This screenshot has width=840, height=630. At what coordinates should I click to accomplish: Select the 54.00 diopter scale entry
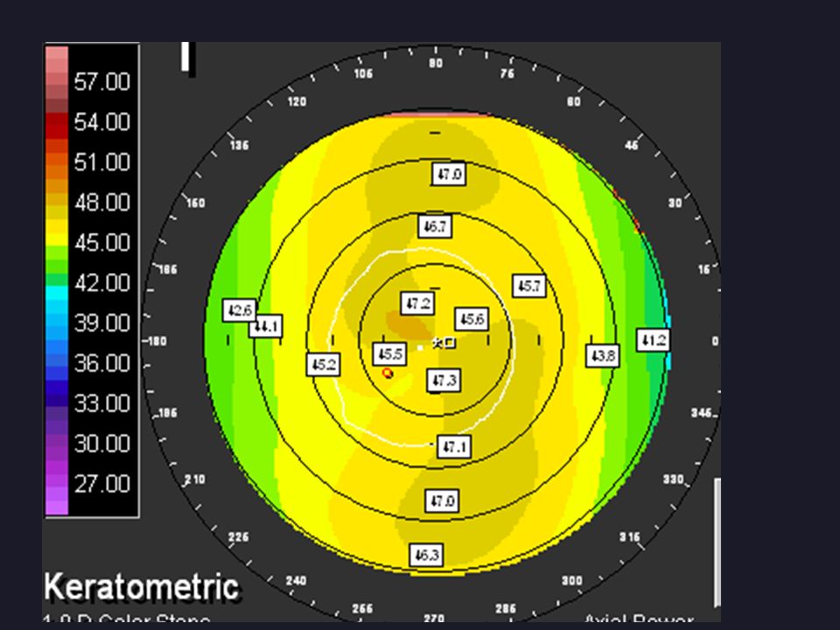click(101, 122)
